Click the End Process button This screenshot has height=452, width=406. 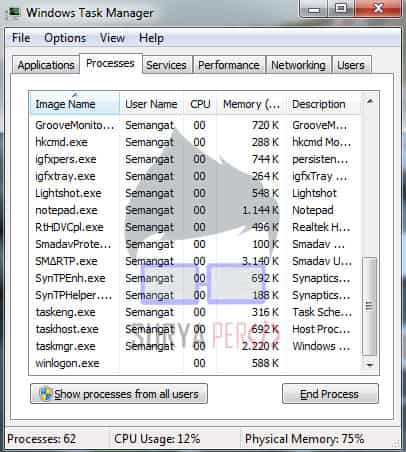[x=330, y=394]
